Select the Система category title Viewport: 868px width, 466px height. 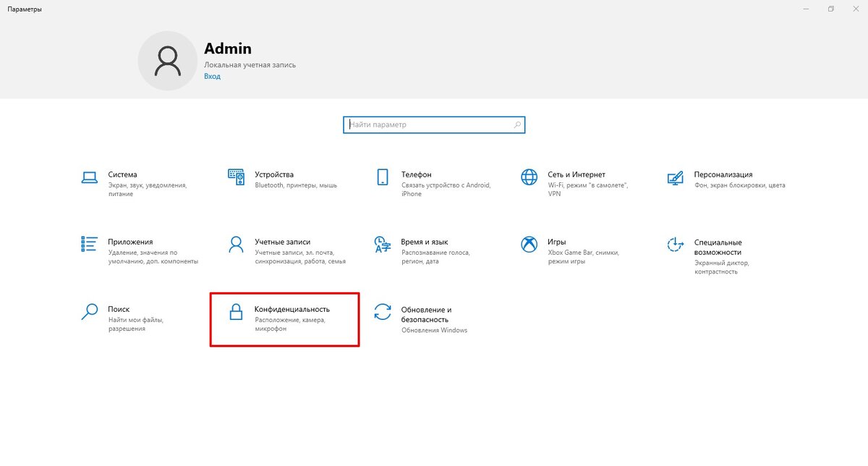tap(122, 174)
